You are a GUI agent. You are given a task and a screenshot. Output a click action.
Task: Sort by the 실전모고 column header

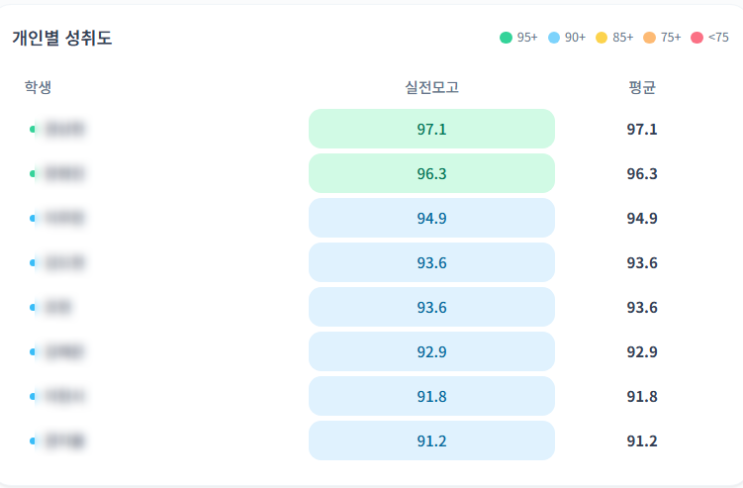coord(431,87)
